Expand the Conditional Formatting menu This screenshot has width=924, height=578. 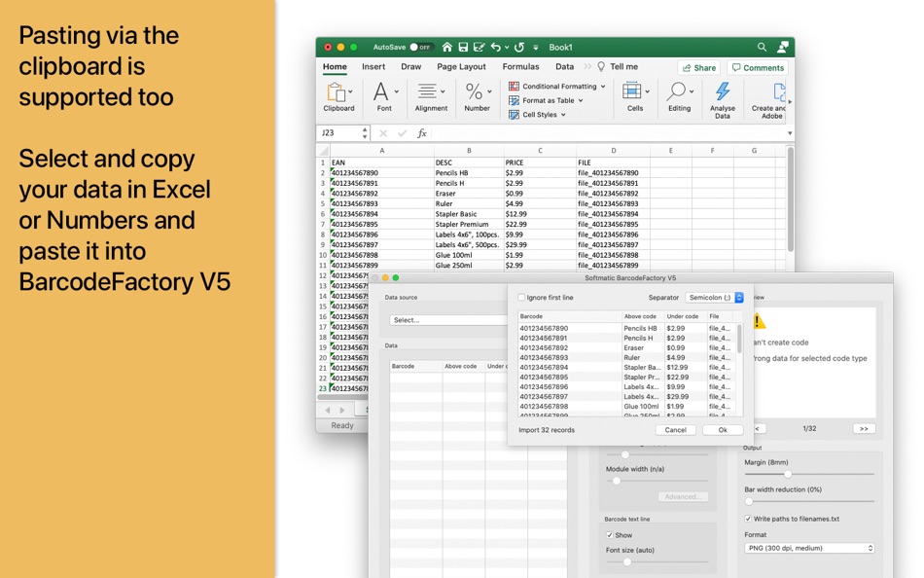tap(603, 86)
